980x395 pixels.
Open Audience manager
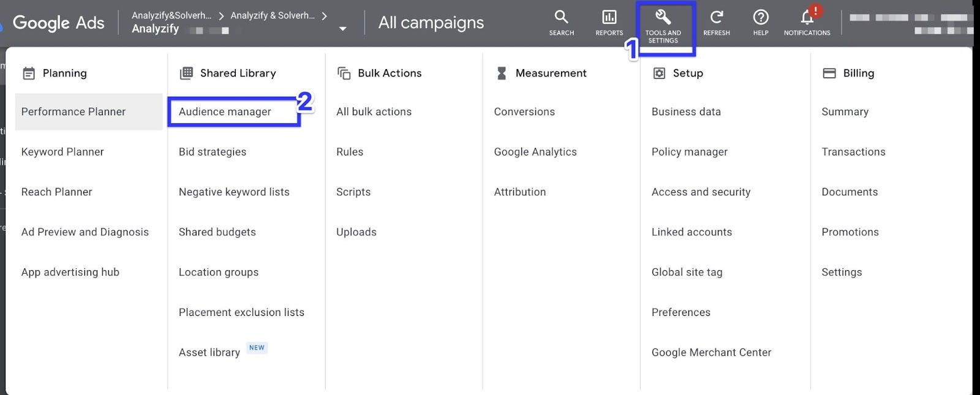(x=225, y=111)
